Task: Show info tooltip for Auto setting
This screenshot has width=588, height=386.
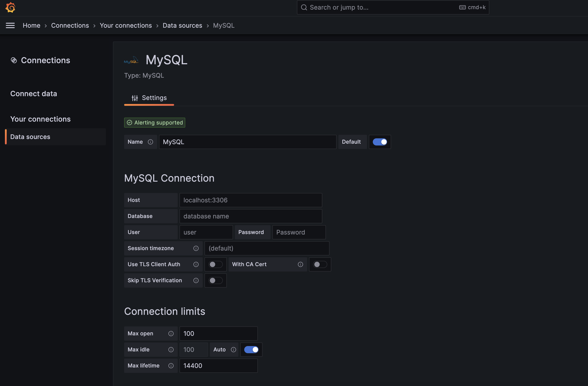Action: (x=234, y=349)
